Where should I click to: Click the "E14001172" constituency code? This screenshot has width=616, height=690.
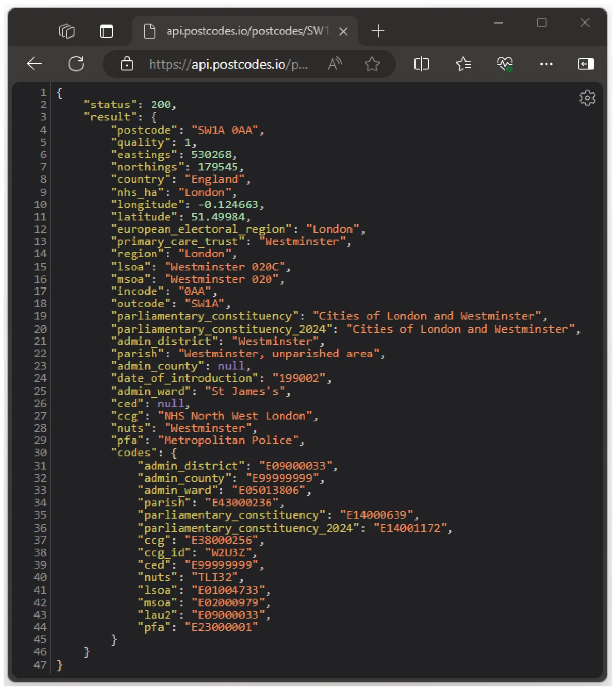[x=410, y=528]
